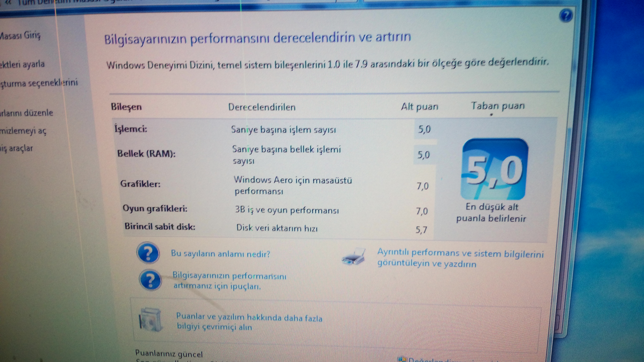Click 'şturma seçeneklerini' sidebar link
Screen dimensions: 644x362
[x=39, y=83]
